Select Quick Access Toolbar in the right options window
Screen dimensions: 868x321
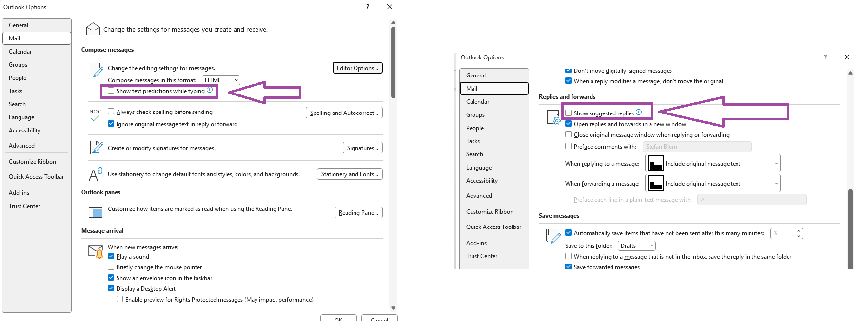494,227
